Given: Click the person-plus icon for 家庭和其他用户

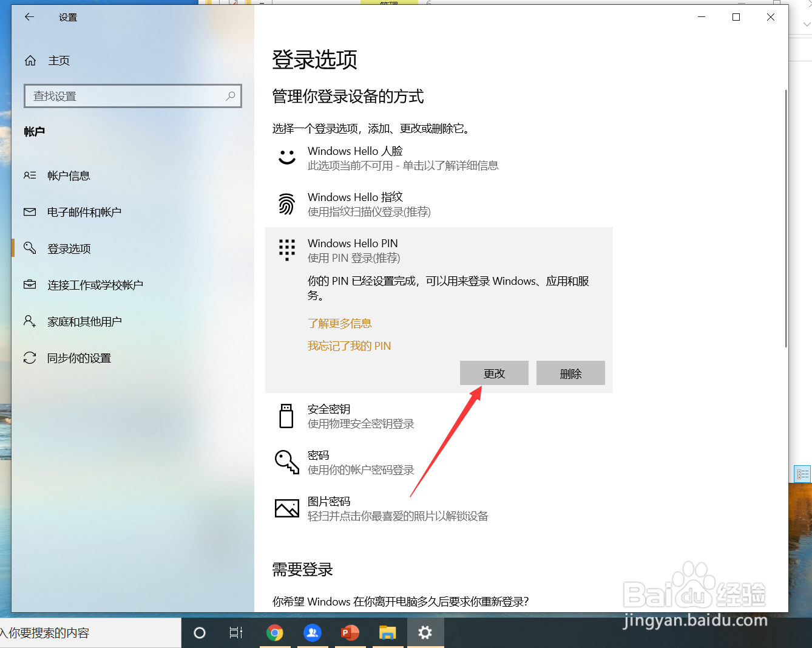Looking at the screenshot, I should (x=30, y=321).
